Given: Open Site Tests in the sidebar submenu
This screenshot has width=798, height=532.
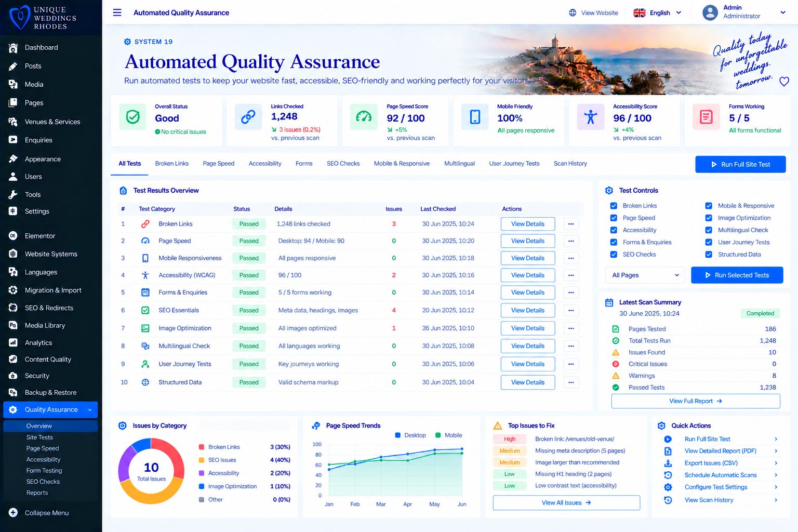Looking at the screenshot, I should pyautogui.click(x=39, y=437).
